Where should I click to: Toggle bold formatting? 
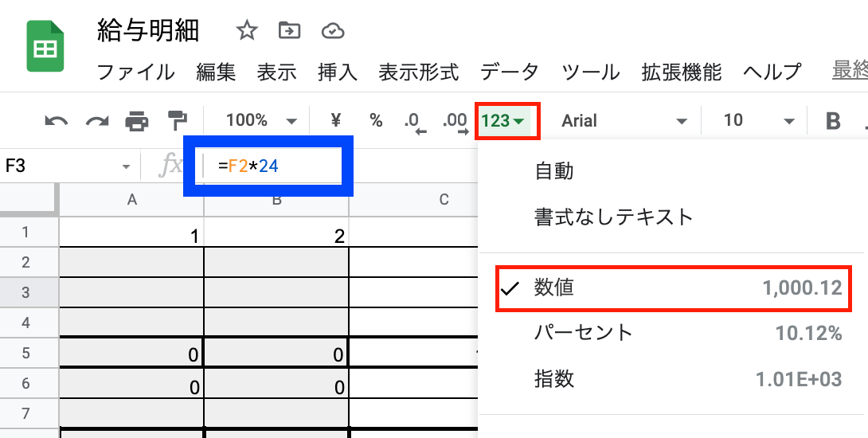coord(833,121)
